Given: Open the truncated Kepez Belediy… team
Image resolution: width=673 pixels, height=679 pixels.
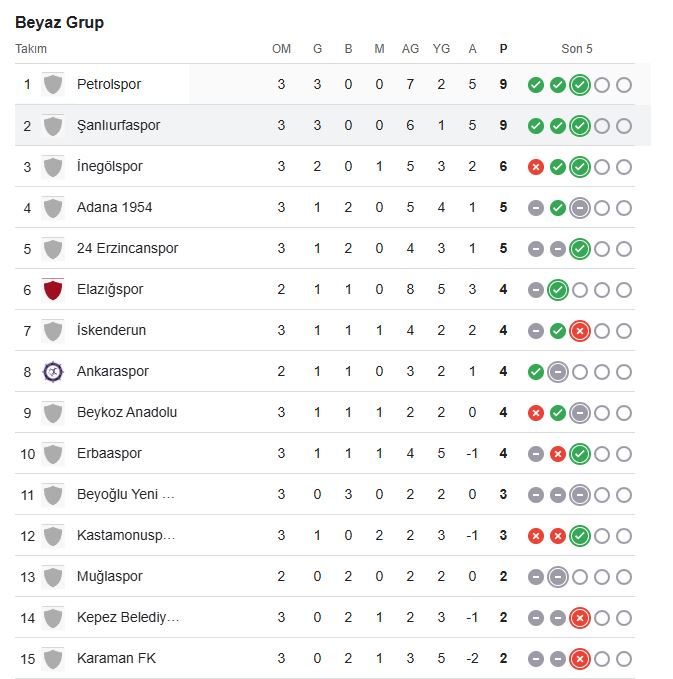Looking at the screenshot, I should point(128,618).
